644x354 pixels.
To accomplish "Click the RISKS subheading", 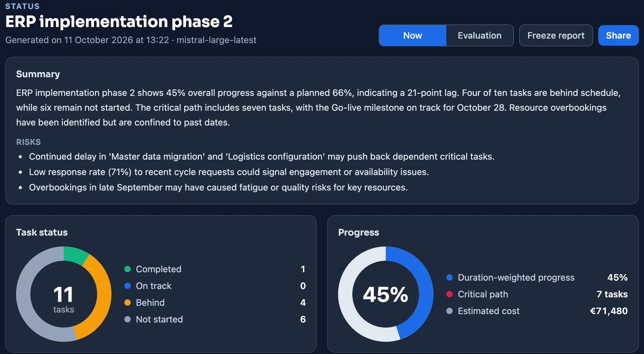I will (x=28, y=142).
